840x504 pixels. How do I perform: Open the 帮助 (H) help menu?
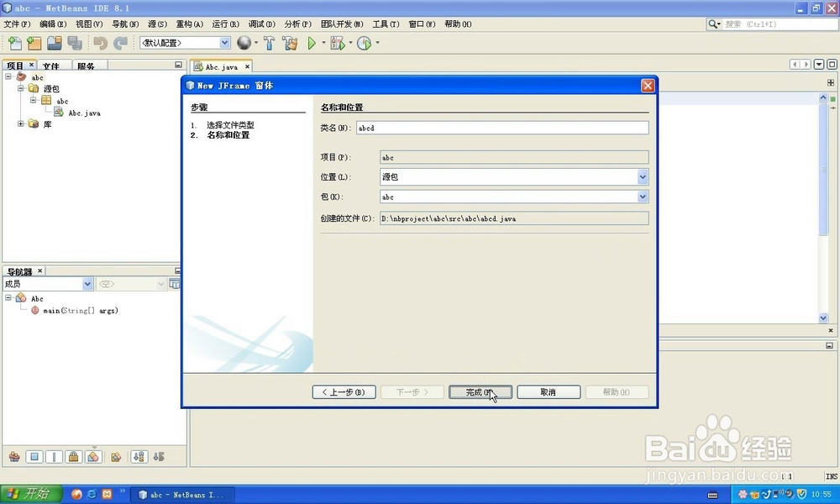[458, 24]
